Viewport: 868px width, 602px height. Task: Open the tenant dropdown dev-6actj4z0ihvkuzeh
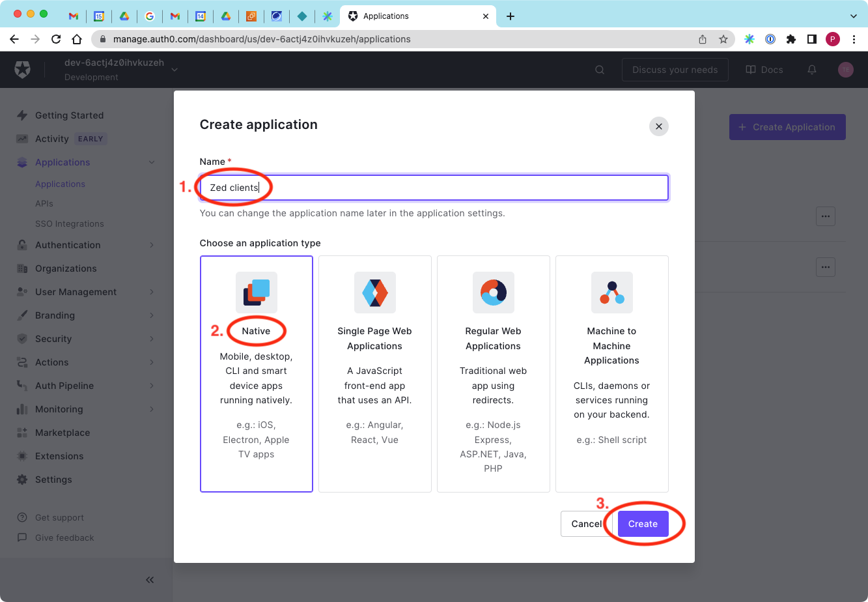point(121,70)
